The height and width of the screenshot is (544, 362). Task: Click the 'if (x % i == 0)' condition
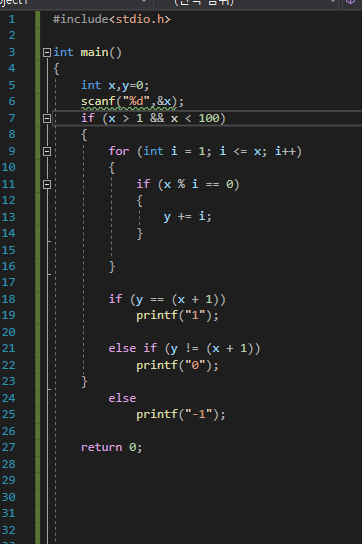pyautogui.click(x=188, y=184)
